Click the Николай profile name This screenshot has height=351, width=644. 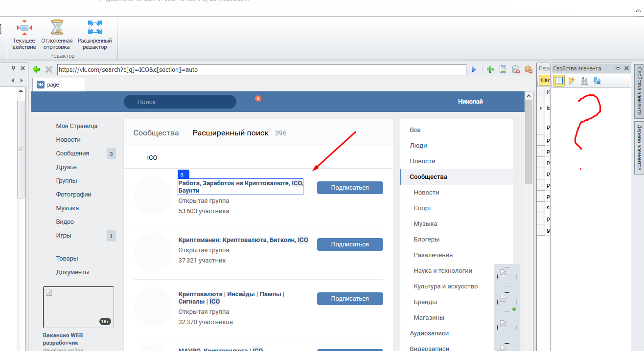point(470,102)
